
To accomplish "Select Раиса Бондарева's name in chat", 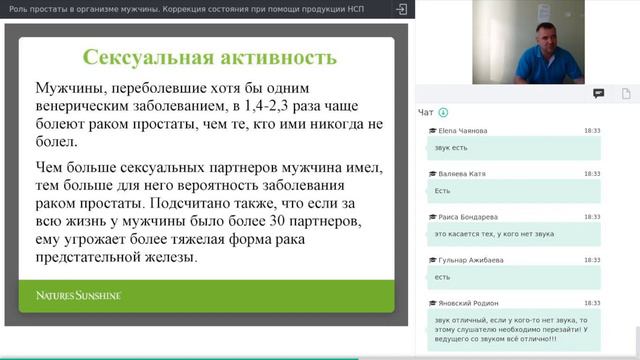I will point(468,217).
